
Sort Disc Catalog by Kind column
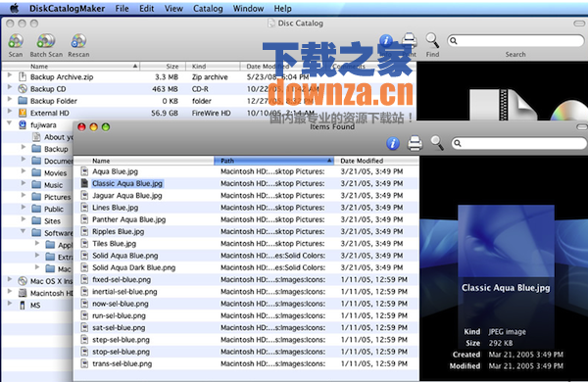click(x=213, y=67)
